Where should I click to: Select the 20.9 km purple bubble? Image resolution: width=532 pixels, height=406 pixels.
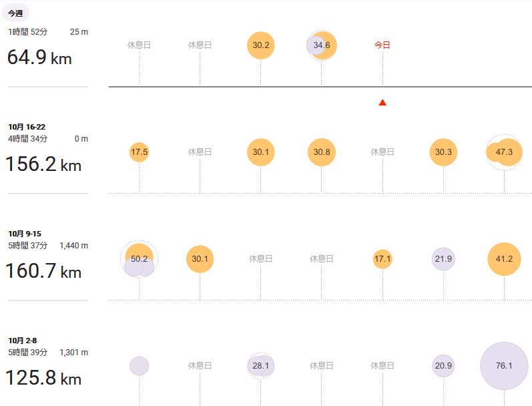pyautogui.click(x=443, y=366)
